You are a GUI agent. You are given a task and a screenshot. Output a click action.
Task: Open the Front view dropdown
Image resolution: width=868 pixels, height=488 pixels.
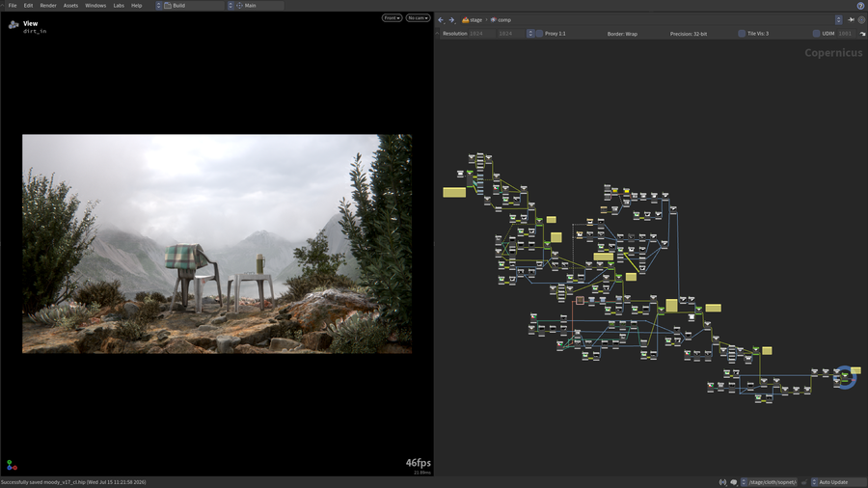point(392,18)
